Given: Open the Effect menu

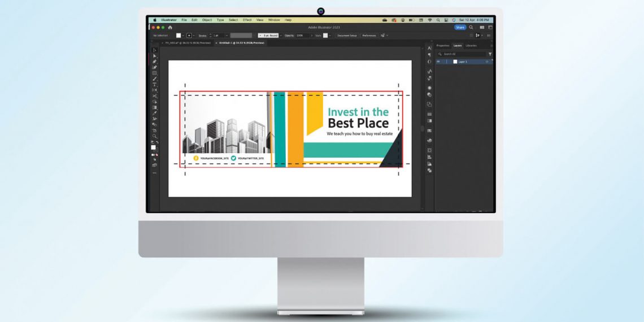Looking at the screenshot, I should point(247,20).
